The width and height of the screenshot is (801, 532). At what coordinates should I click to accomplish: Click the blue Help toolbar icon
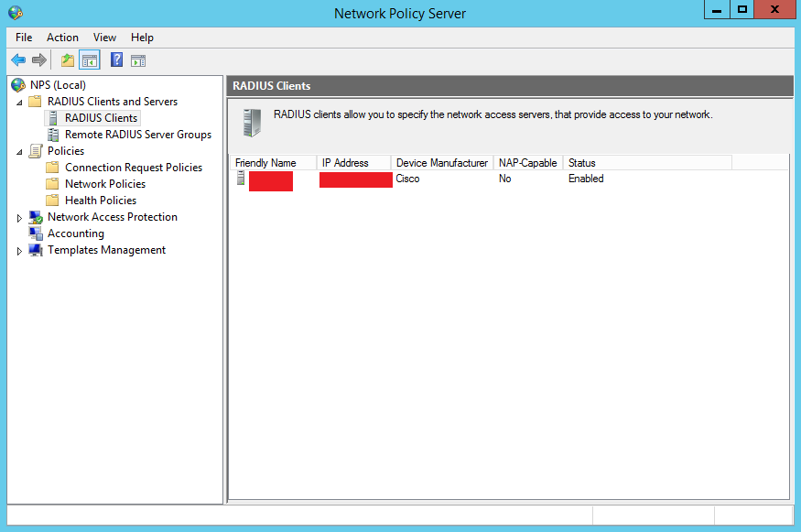116,60
